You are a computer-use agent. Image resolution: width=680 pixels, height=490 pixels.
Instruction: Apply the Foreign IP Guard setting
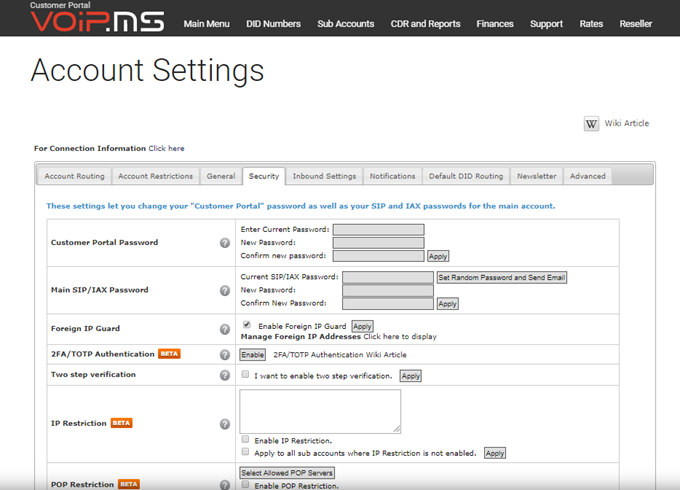[x=363, y=326]
